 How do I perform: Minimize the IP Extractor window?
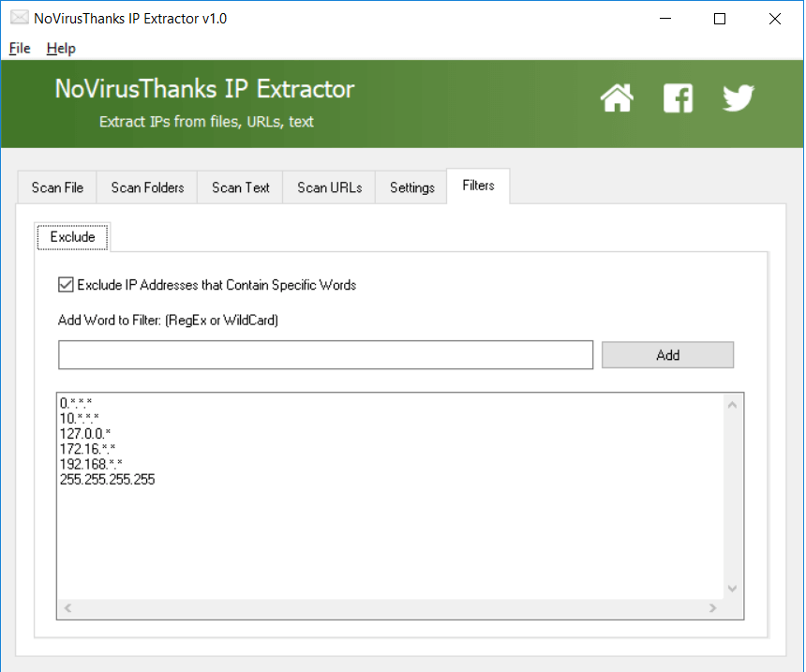click(x=665, y=19)
